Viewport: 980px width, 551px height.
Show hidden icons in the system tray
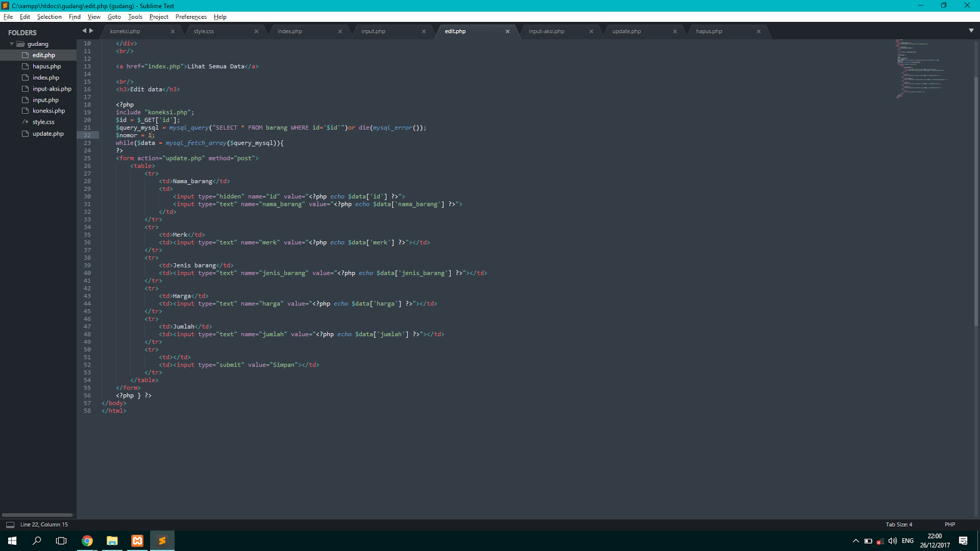tap(856, 541)
